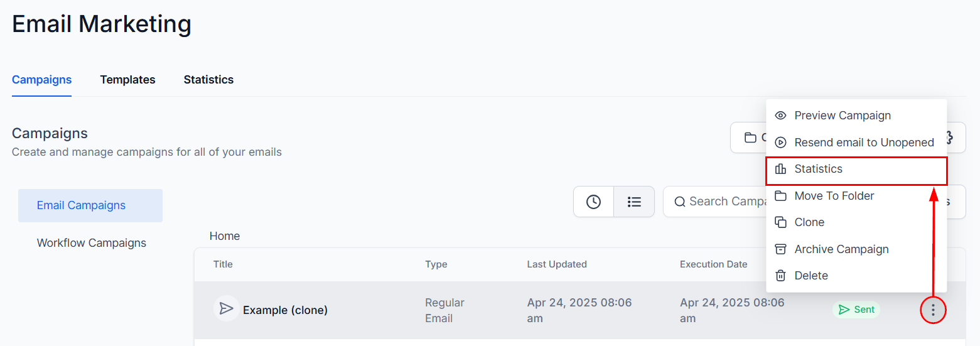This screenshot has width=980, height=346.
Task: Open the Campaigns tab
Action: point(41,80)
